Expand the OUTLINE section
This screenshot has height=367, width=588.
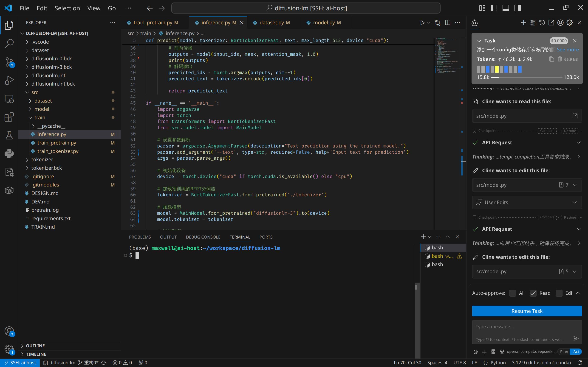35,346
